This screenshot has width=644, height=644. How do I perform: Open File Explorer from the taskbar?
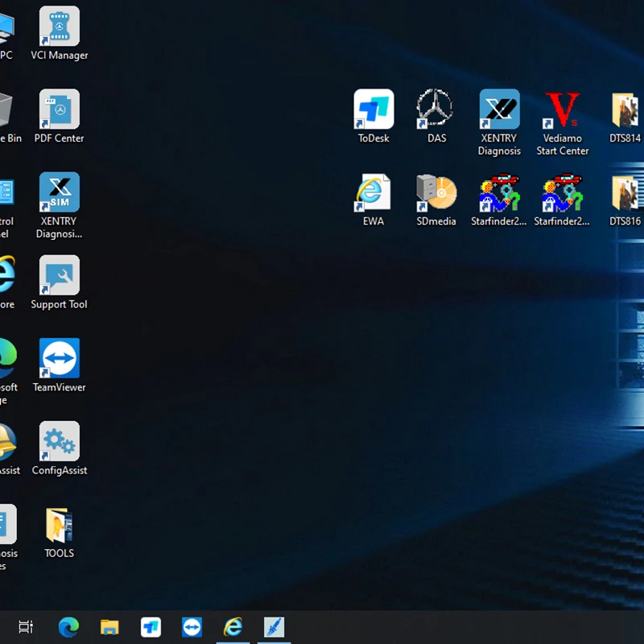click(109, 627)
